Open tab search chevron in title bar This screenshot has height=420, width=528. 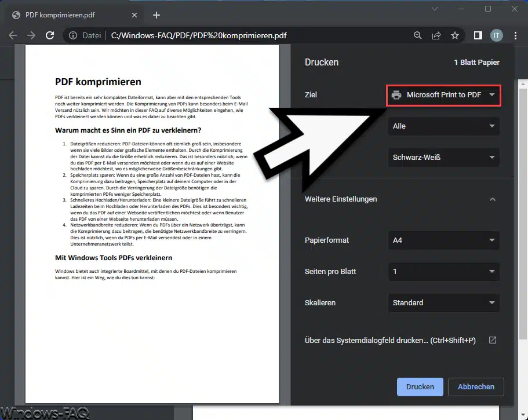click(x=435, y=9)
